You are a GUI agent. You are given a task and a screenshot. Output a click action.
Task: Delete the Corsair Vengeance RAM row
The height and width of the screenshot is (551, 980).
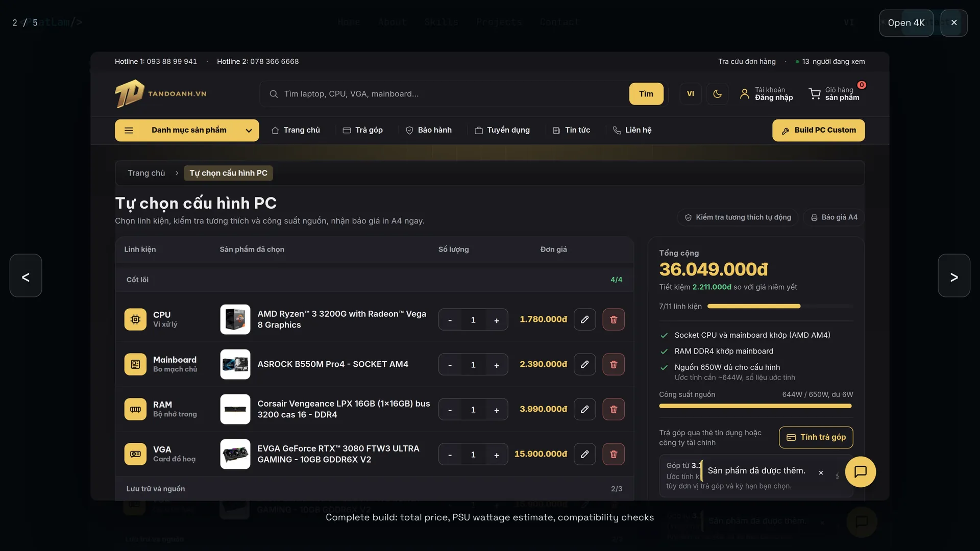pos(614,409)
